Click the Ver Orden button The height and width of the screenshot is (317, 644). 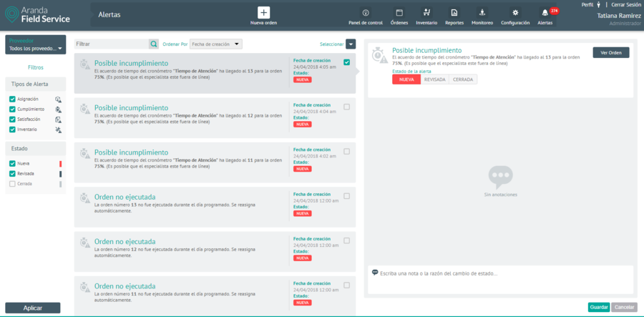click(x=610, y=52)
